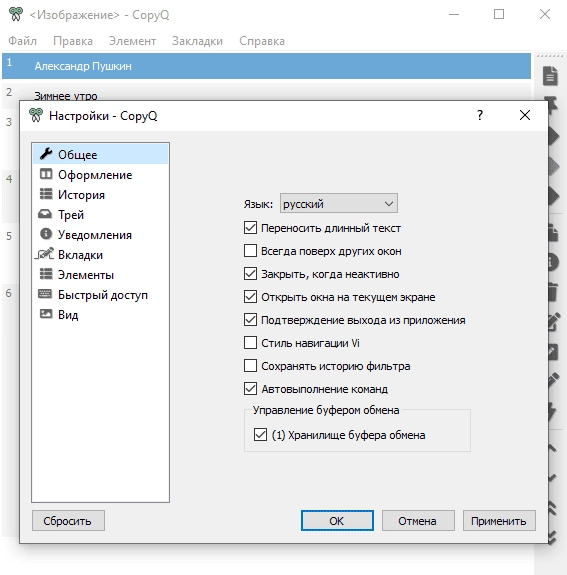Toggle Переносить длинный текст checkbox
Image resolution: width=567 pixels, height=575 pixels.
pyautogui.click(x=250, y=228)
